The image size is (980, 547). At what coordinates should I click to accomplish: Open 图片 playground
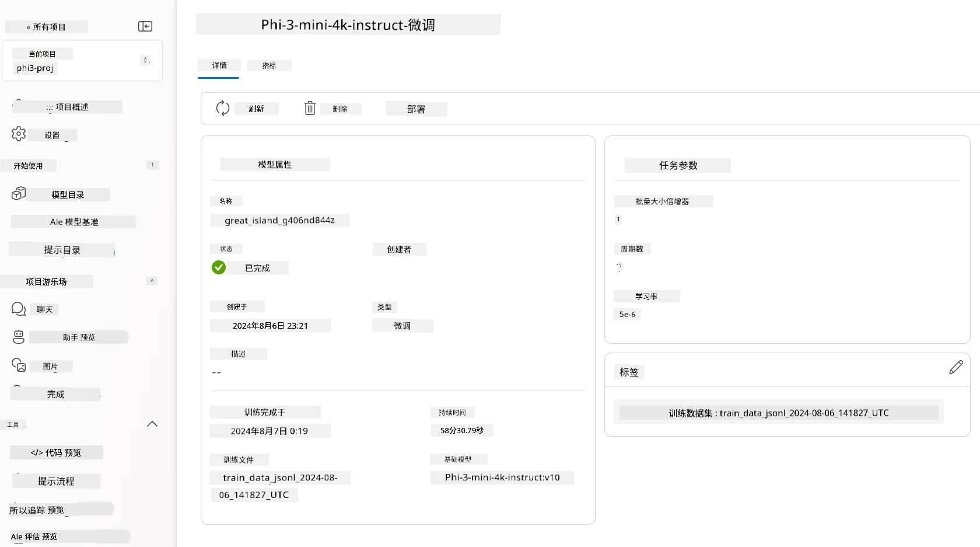coord(50,367)
